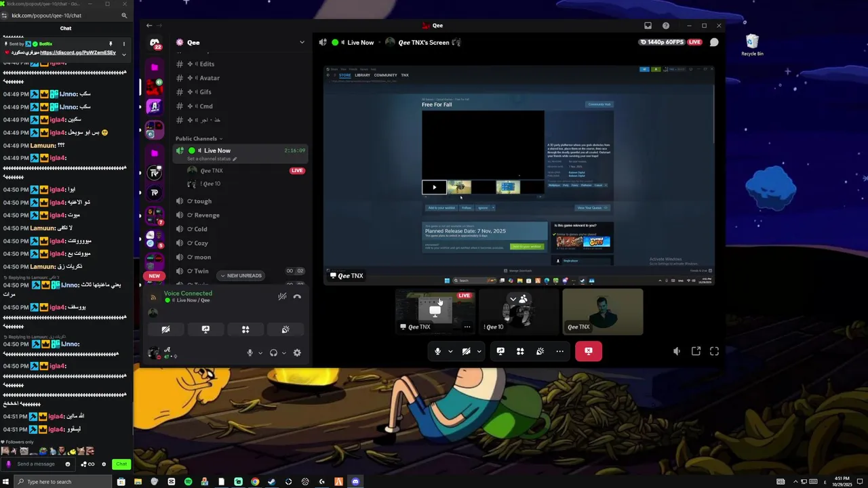Open soundboard in Voice Connected panel
Screen dimensions: 868x488
pyautogui.click(x=285, y=329)
